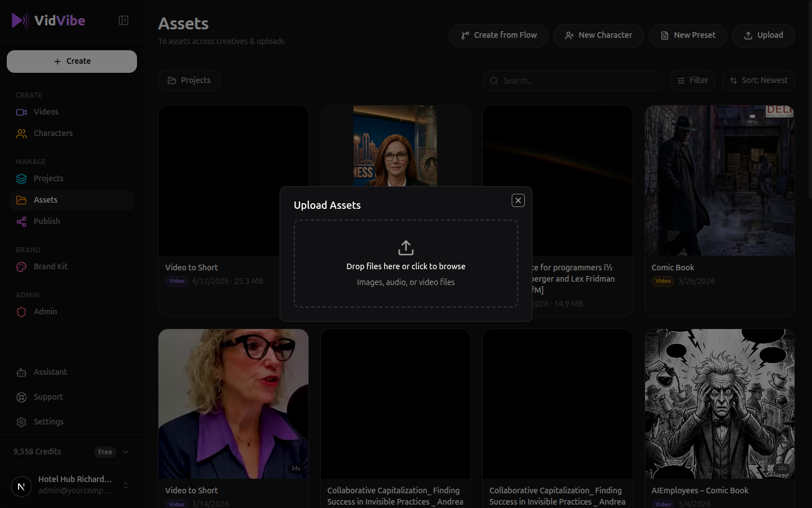Image resolution: width=812 pixels, height=508 pixels.
Task: Click the Publish share icon
Action: (x=21, y=222)
